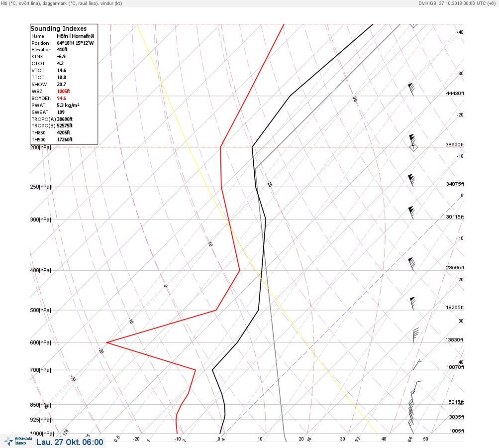Click the 34075ft altitude label

click(455, 184)
